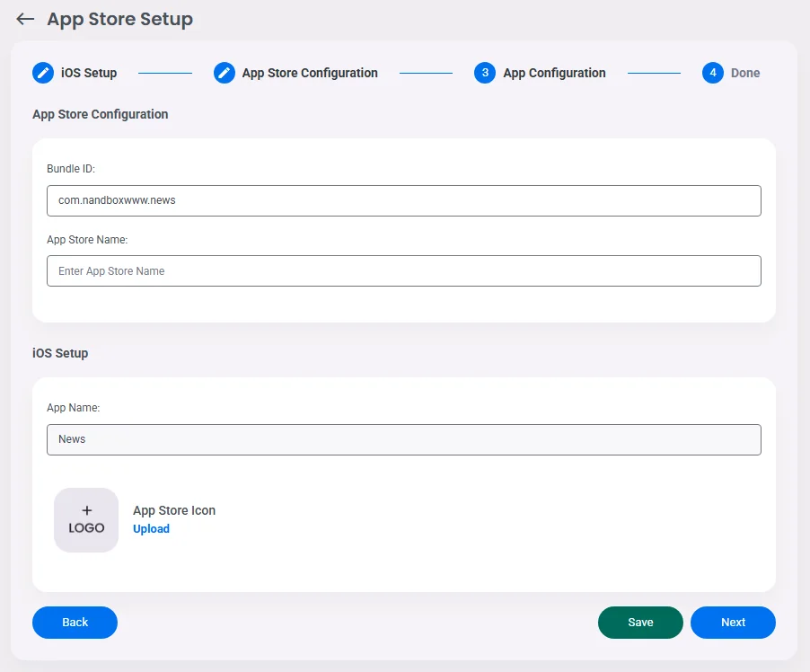Click the Enter App Store Name field
The height and width of the screenshot is (672, 810).
(x=404, y=270)
